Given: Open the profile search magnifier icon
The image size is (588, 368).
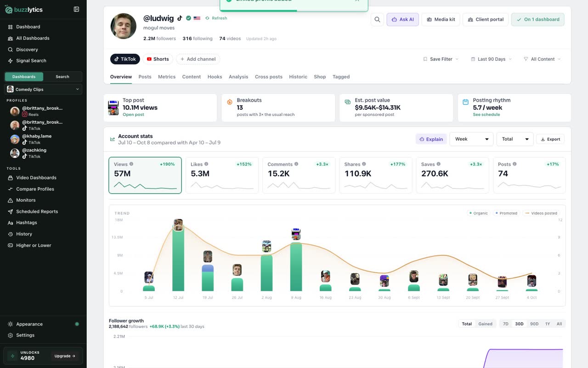Looking at the screenshot, I should click(377, 19).
